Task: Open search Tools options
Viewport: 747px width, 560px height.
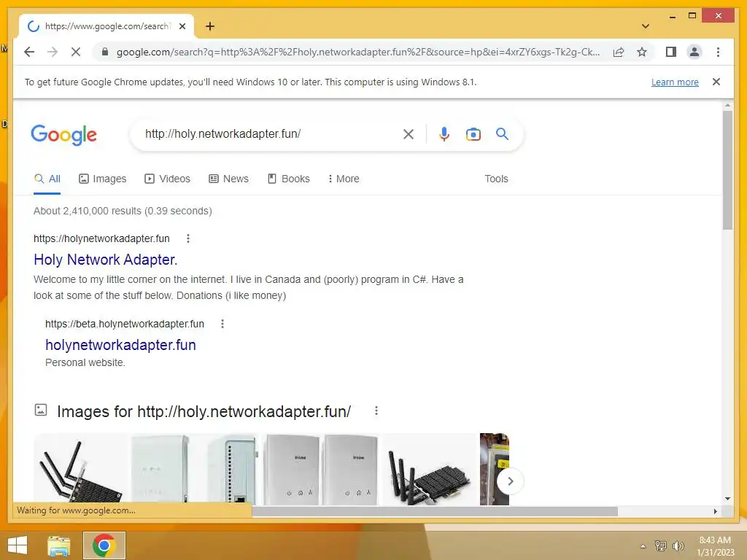Action: tap(496, 179)
